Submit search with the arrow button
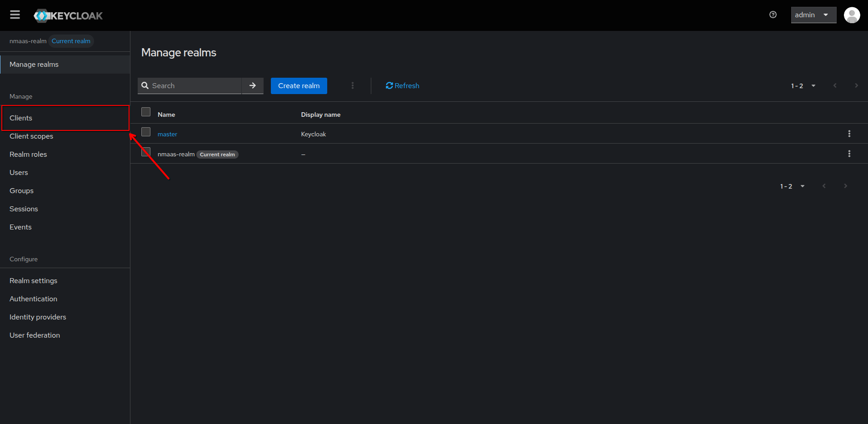The width and height of the screenshot is (868, 424). pyautogui.click(x=253, y=85)
